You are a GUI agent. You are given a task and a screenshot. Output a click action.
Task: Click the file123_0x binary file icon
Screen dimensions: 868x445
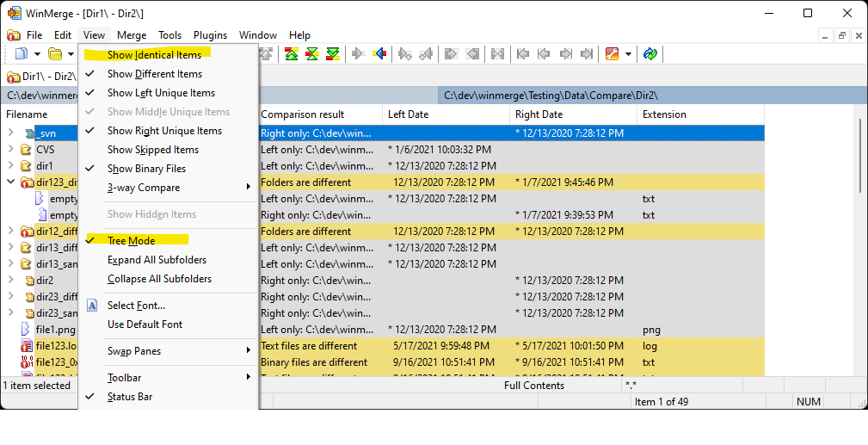pyautogui.click(x=27, y=362)
